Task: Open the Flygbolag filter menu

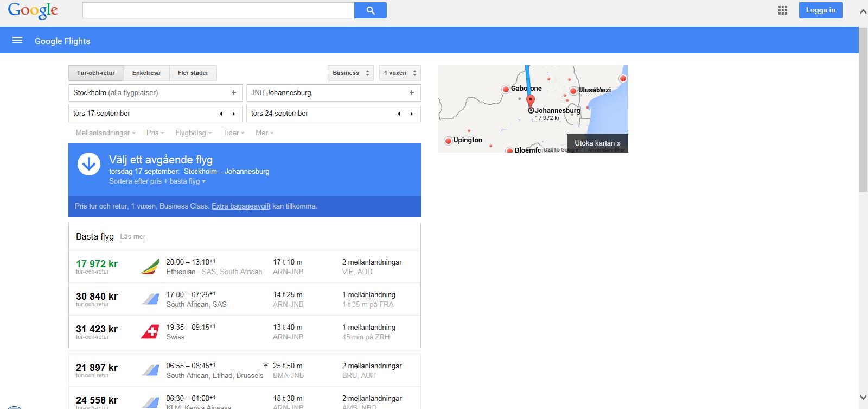Action: (x=193, y=133)
